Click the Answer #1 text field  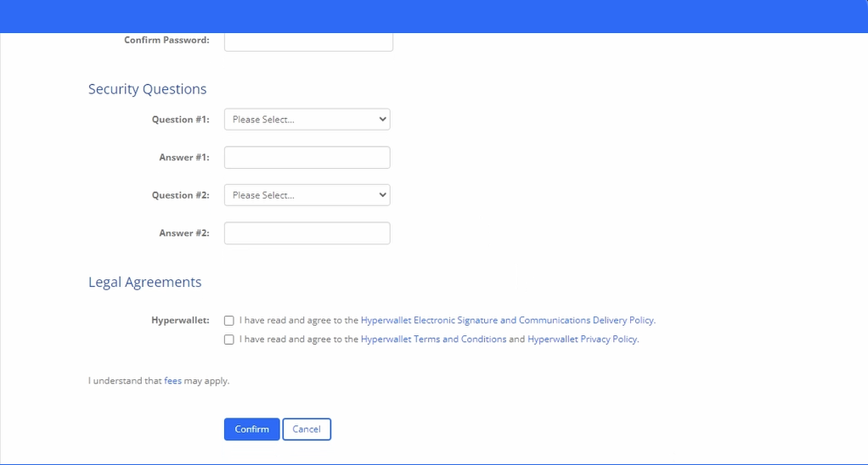(x=307, y=158)
